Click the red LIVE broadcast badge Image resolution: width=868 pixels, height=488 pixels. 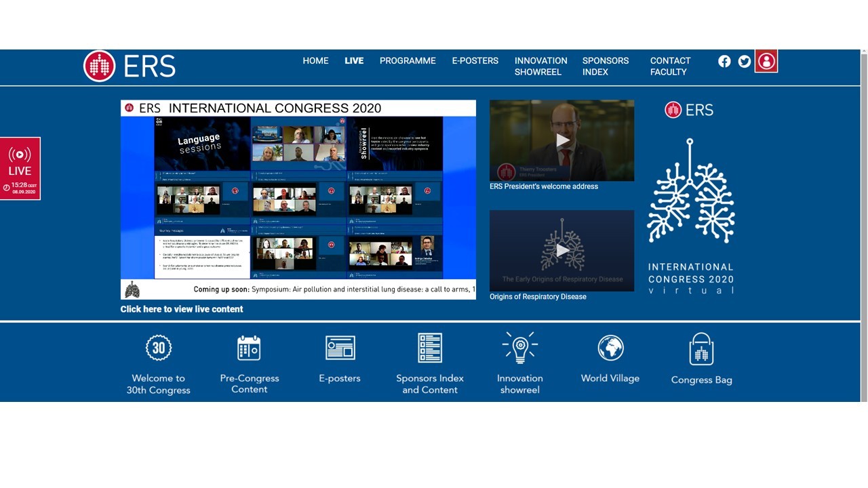20,169
